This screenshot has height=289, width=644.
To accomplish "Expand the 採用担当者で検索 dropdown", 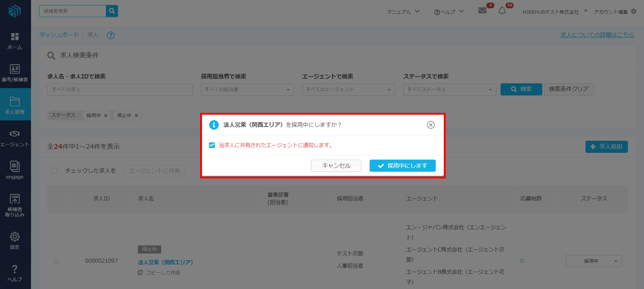I will click(247, 90).
